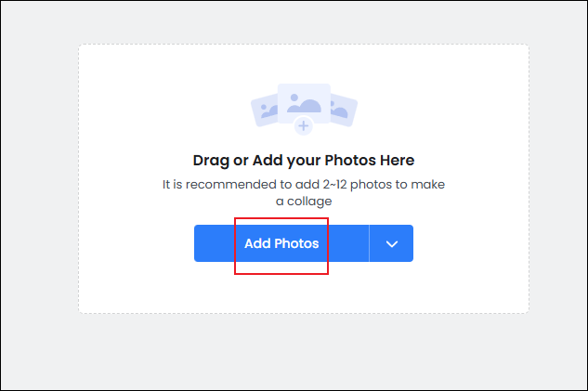The image size is (588, 391).
Task: Expand the dropdown chevron beside Add Photos
Action: (x=391, y=243)
